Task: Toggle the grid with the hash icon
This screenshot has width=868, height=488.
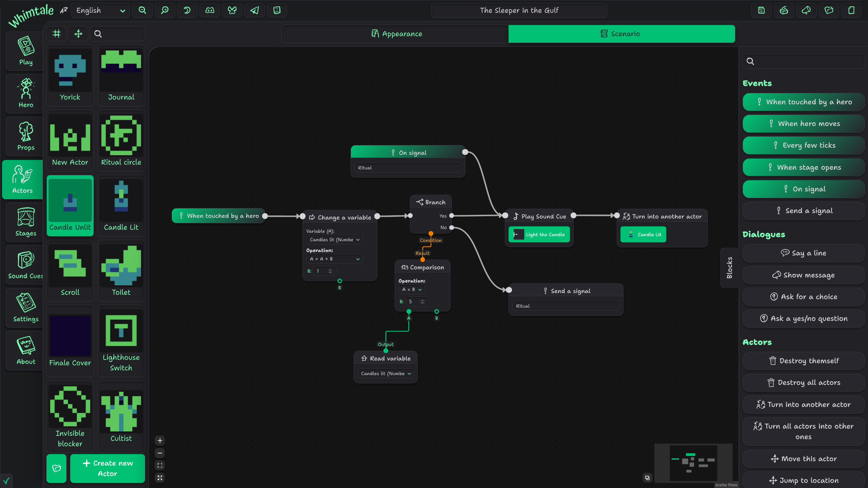Action: [x=56, y=34]
